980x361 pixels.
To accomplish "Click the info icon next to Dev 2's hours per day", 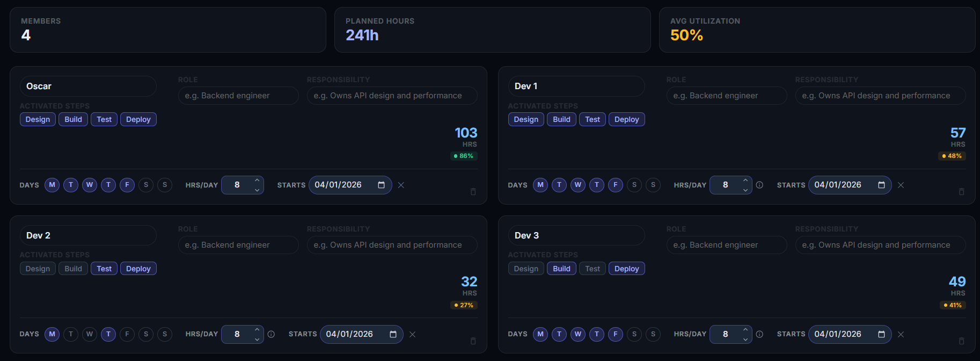I will [x=271, y=335].
